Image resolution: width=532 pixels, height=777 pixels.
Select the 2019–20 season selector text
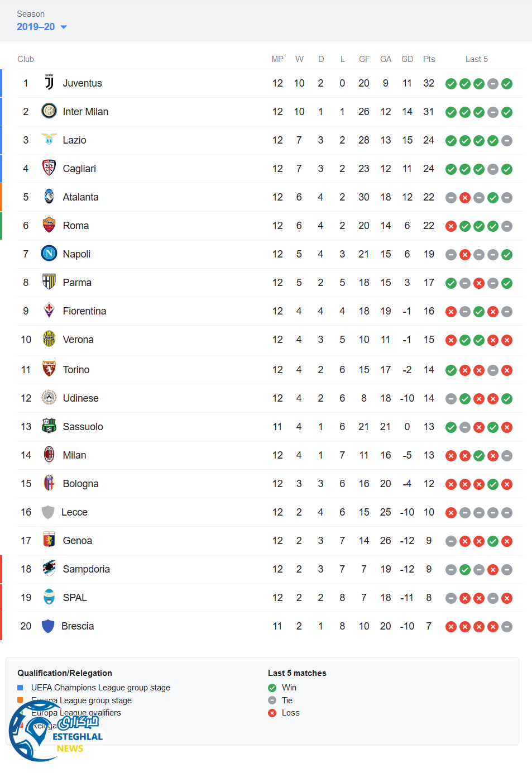coord(36,27)
